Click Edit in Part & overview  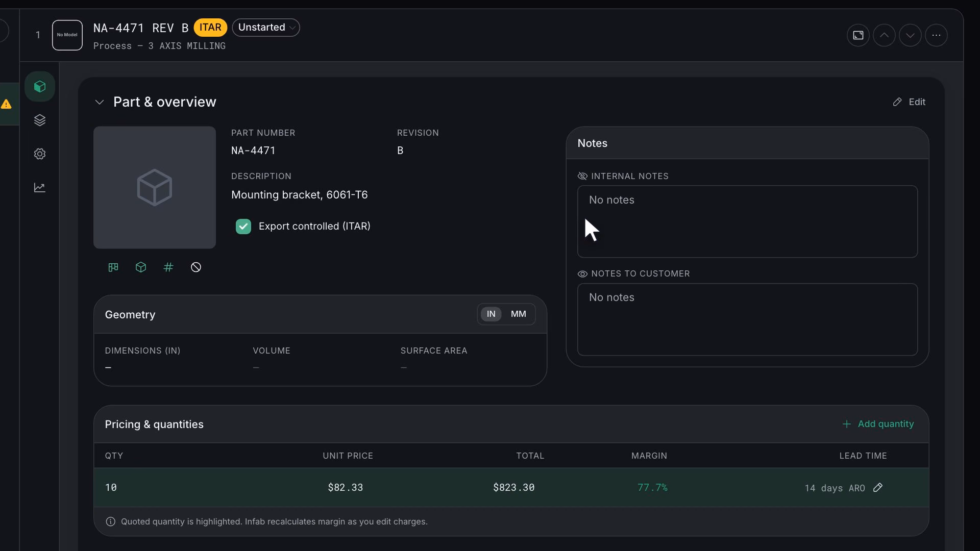(909, 102)
